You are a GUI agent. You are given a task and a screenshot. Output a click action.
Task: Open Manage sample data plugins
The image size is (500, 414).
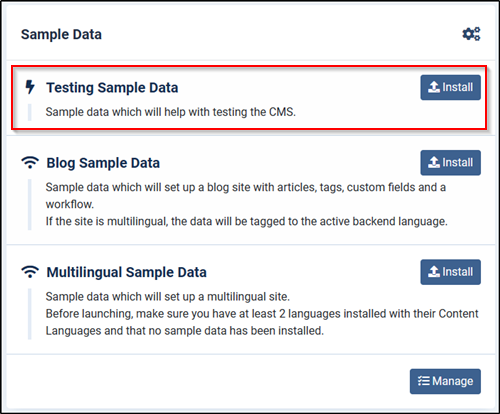click(445, 381)
